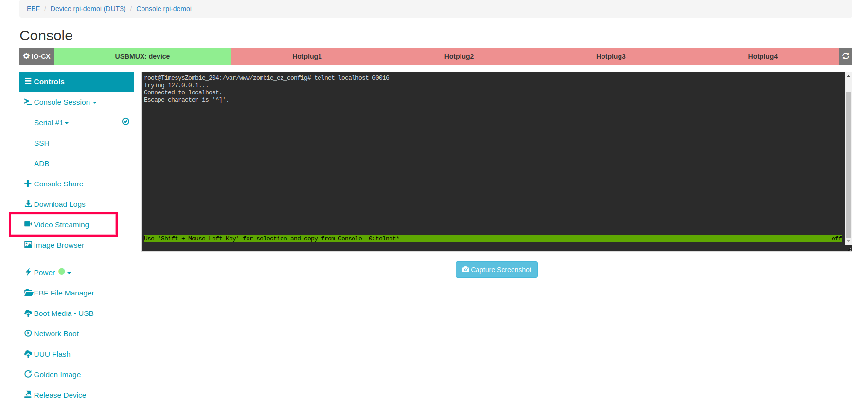Click the Console Session terminal prompt icon
868x405 pixels.
28,102
